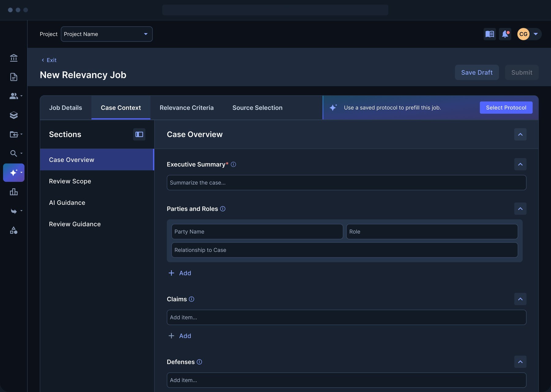Click the Claims info icon
The image size is (551, 392).
(192, 299)
